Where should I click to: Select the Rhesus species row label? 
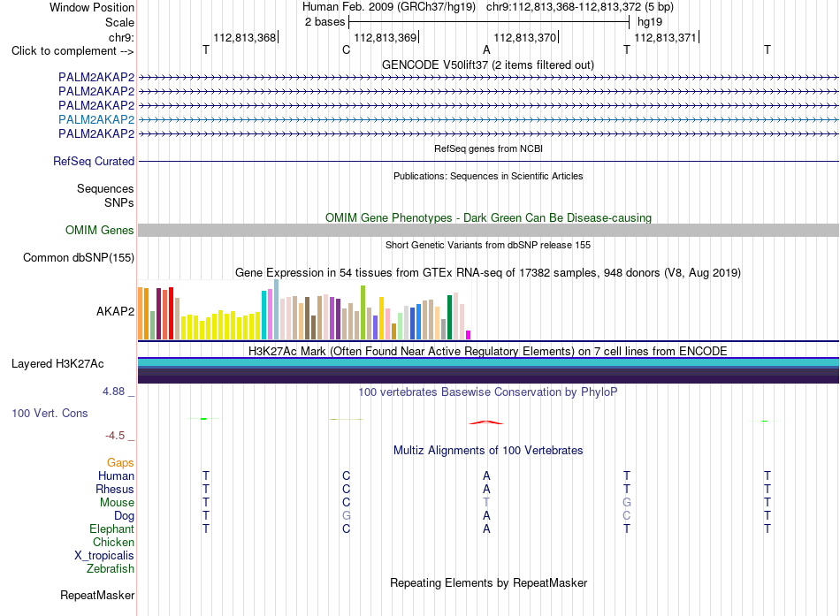pos(115,489)
